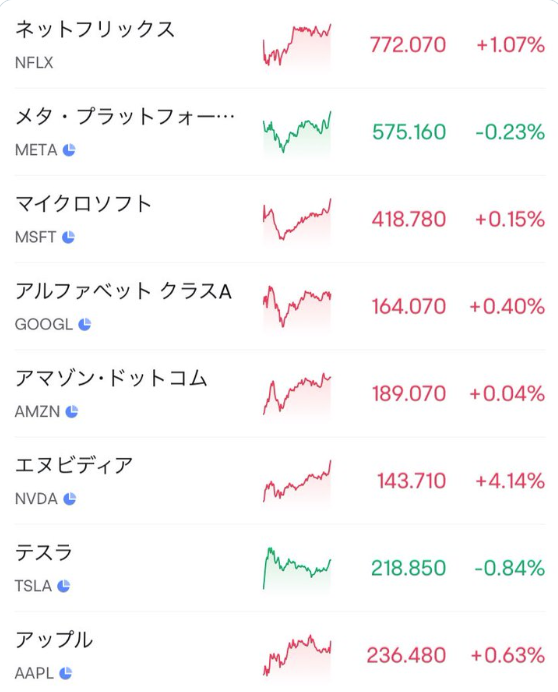The height and width of the screenshot is (692, 558).
Task: Click the blue pie icon beside META
Action: click(x=69, y=150)
